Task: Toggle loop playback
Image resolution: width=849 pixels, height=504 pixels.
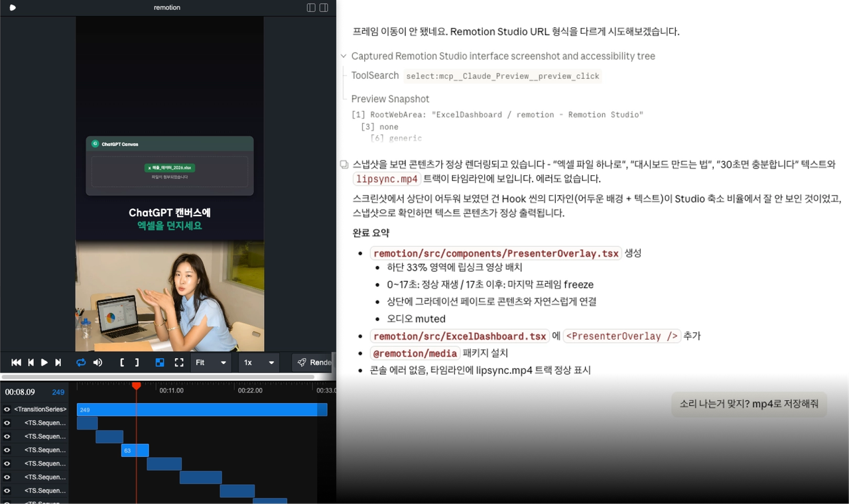Action: [x=81, y=363]
